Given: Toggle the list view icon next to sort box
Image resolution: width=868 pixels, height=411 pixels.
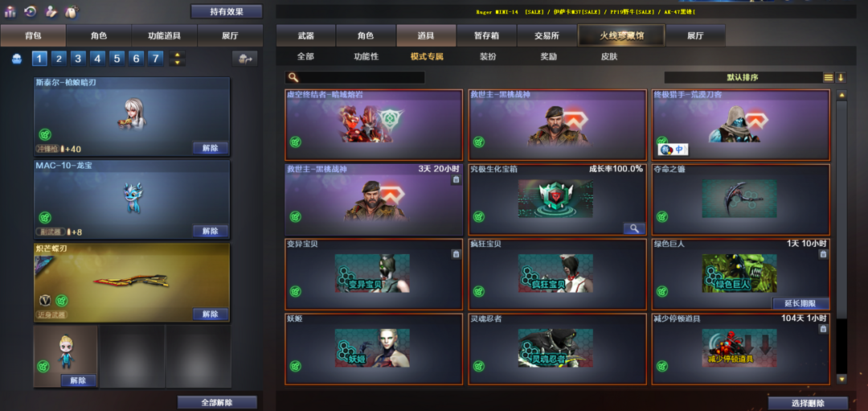Looking at the screenshot, I should [x=828, y=77].
